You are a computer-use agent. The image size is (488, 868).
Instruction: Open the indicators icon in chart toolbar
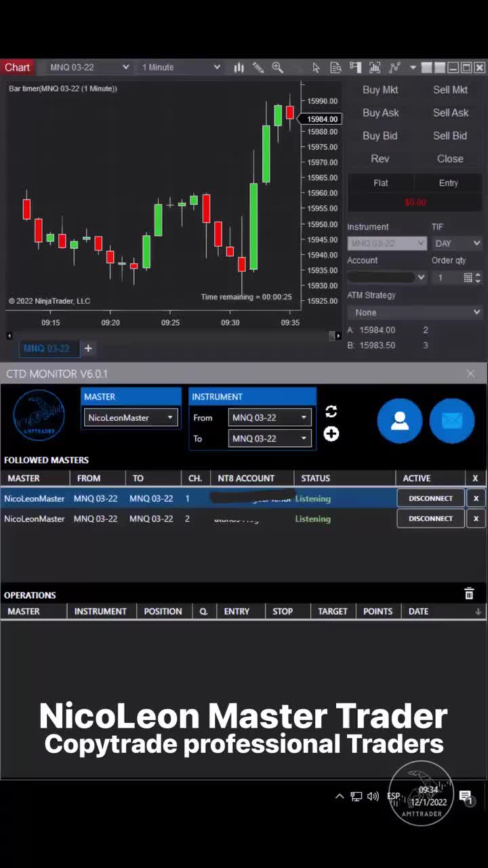pos(375,67)
